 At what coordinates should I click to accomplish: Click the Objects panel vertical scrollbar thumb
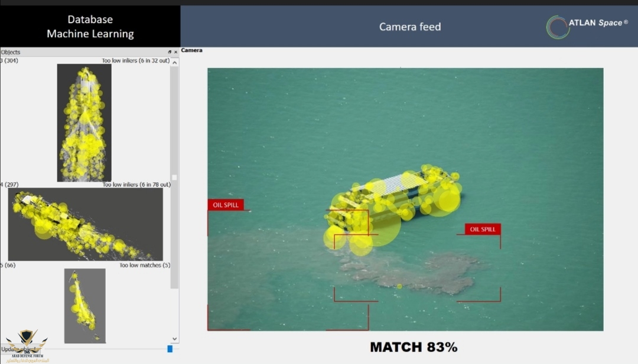[x=174, y=177]
